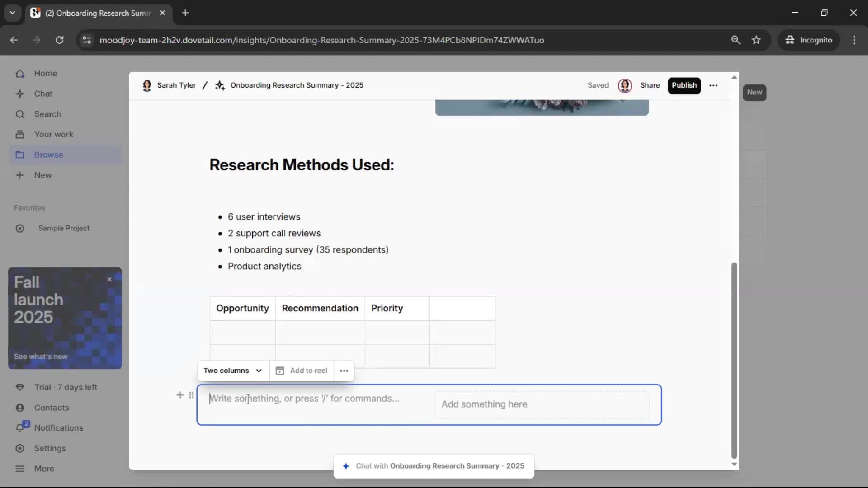Expand the More menu in sidebar
Viewport: 868px width, 488px height.
click(x=44, y=469)
